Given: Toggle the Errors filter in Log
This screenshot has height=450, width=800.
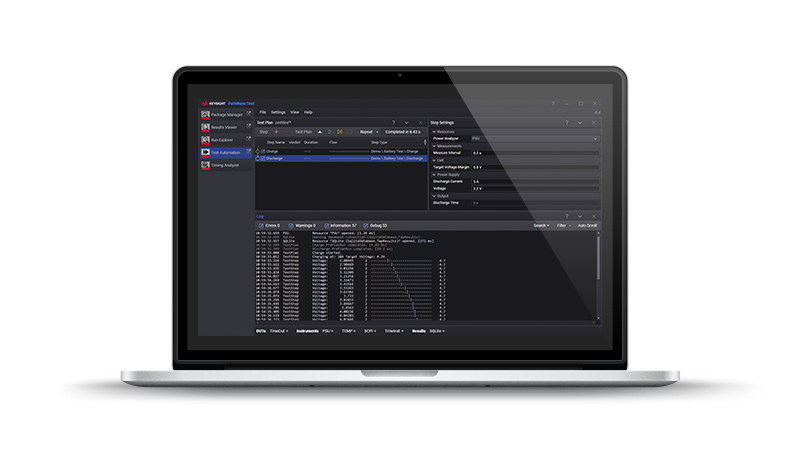Looking at the screenshot, I should coord(271,225).
